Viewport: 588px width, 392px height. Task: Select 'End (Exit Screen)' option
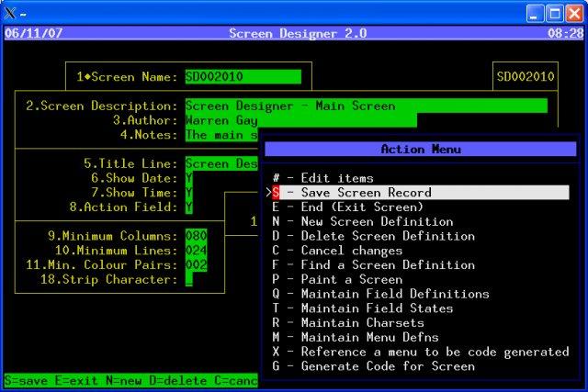click(350, 207)
